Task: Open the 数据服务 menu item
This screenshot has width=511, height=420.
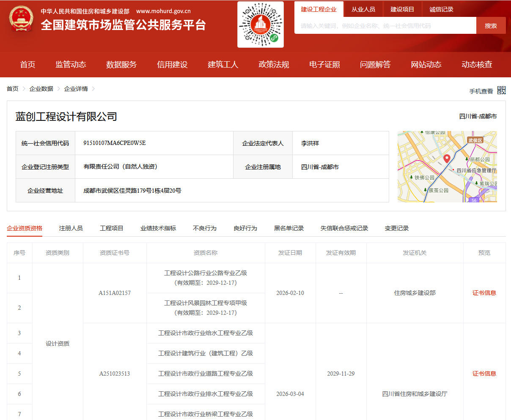Action: [121, 65]
